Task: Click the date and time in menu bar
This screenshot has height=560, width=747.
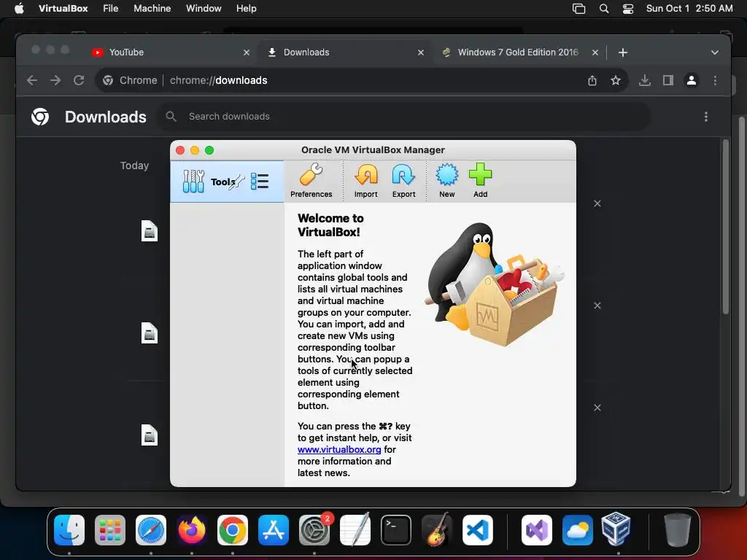Action: pos(689,9)
